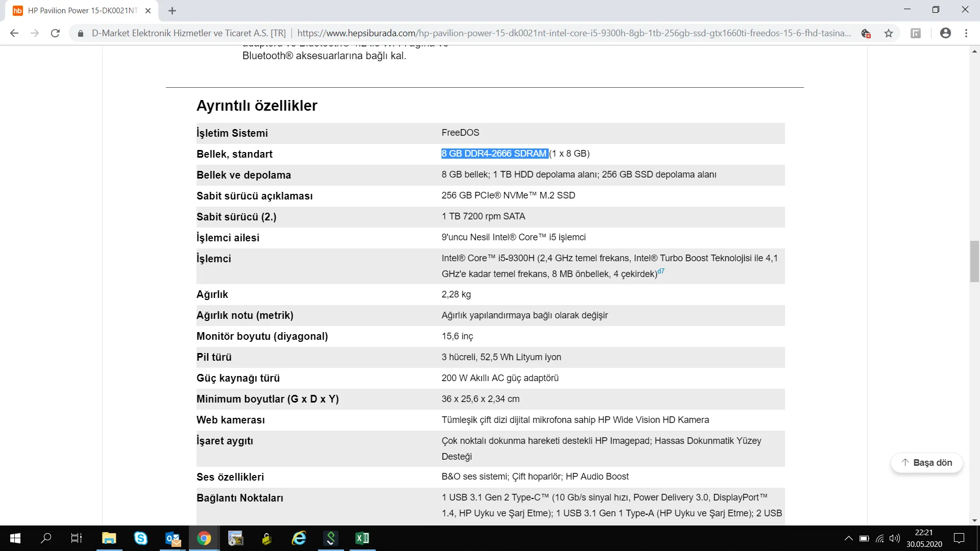View site security lock info
The height and width of the screenshot is (551, 980).
pyautogui.click(x=80, y=33)
